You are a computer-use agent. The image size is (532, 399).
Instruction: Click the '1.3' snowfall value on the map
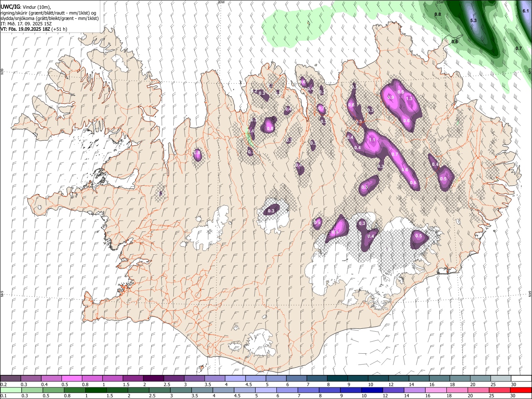click(409, 99)
